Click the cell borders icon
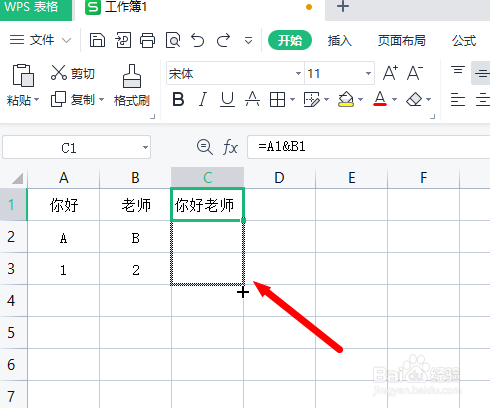Screen dimensions: 490x408 277,99
